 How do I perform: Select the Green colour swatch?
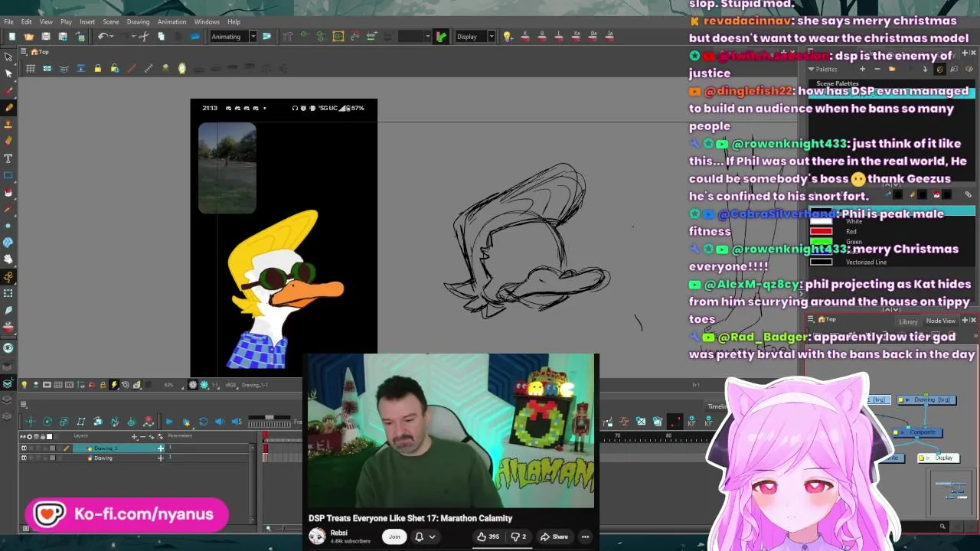[x=821, y=242]
